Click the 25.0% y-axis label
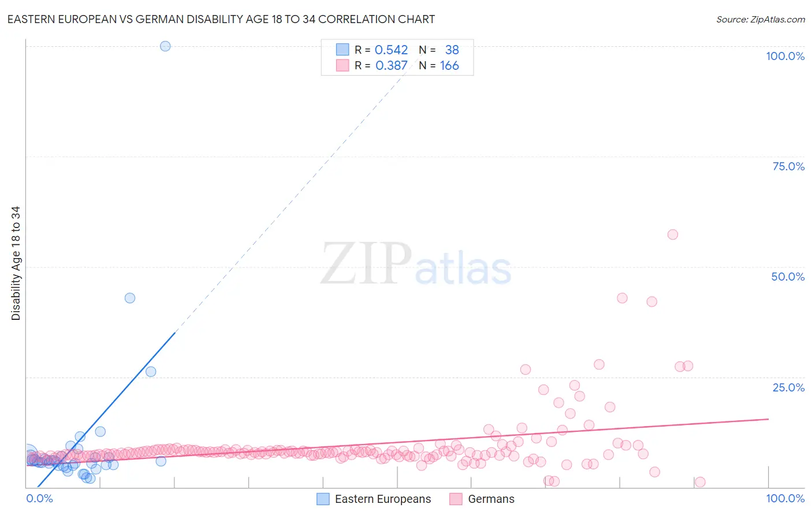 (x=788, y=387)
